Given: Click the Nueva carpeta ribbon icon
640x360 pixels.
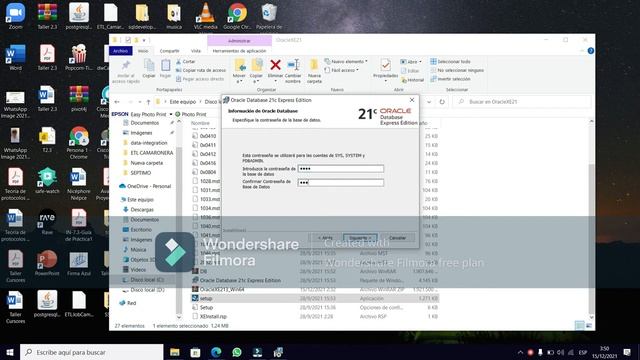Looking at the screenshot, I should 314,65.
